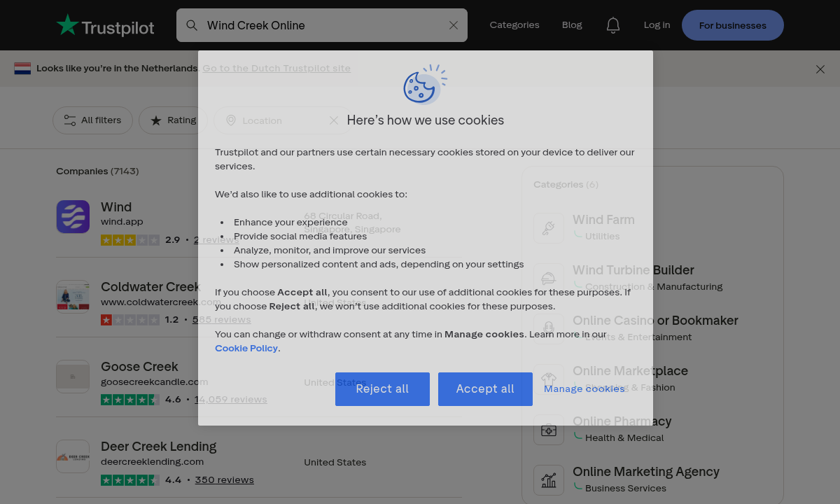Click the Accept all cookies button
Image resolution: width=840 pixels, height=504 pixels.
coord(485,389)
